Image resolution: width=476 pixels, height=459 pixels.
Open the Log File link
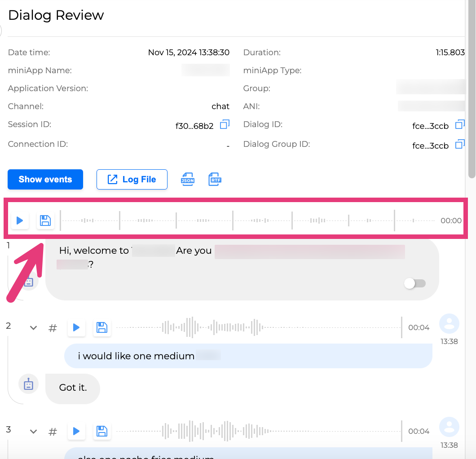[132, 179]
